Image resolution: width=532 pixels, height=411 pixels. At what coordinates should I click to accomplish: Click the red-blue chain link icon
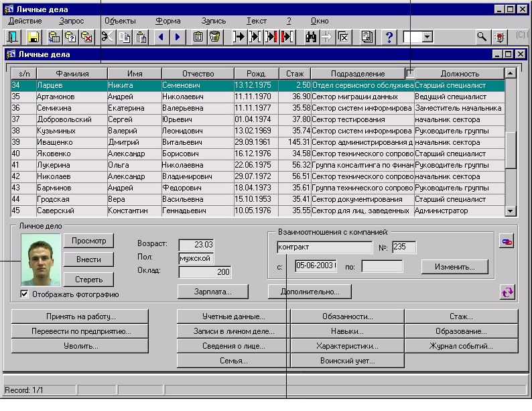pos(507,241)
